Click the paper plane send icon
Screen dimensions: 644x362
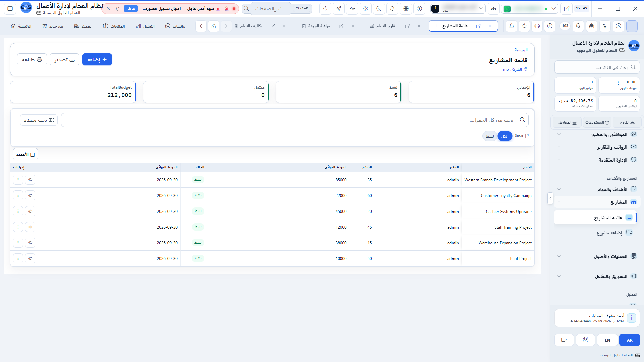[339, 9]
